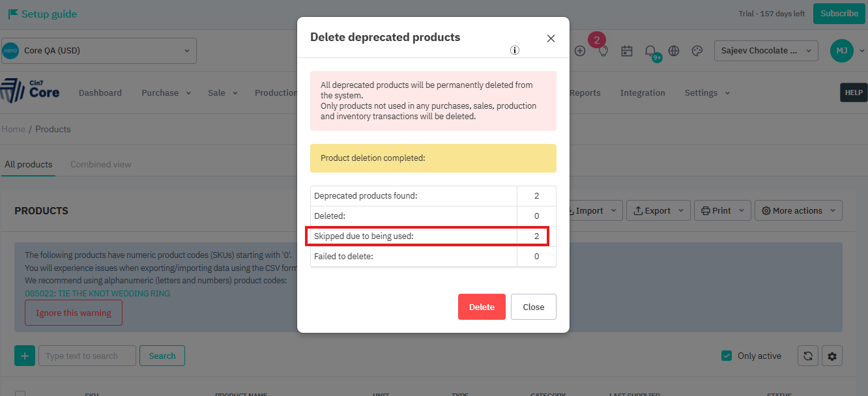The height and width of the screenshot is (396, 868).
Task: Close the Delete deprecated products dialog with X
Action: point(551,38)
